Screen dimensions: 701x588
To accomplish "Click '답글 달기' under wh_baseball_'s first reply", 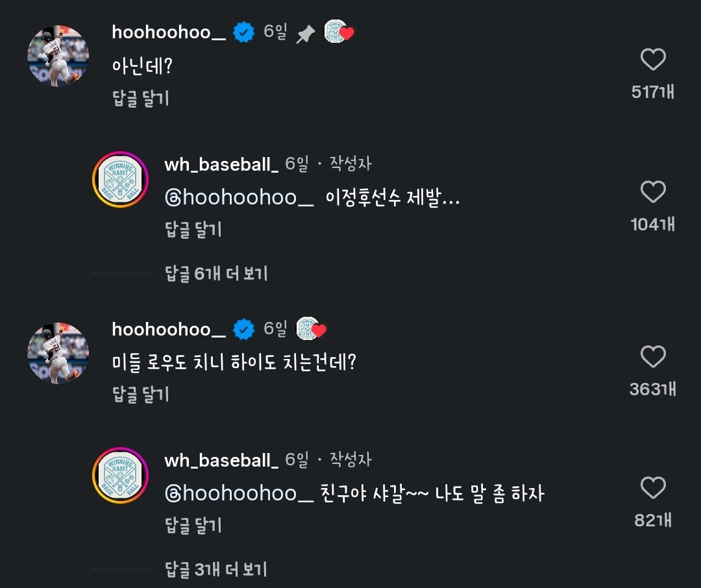I will (192, 230).
